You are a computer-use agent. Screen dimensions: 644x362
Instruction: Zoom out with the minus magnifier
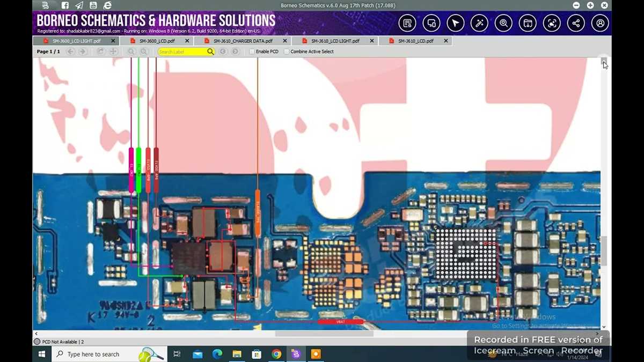(131, 51)
